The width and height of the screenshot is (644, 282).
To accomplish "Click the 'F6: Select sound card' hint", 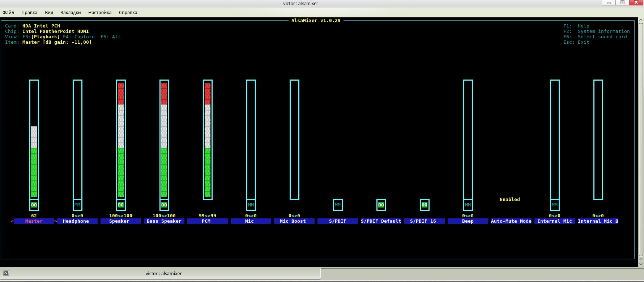I will point(595,37).
